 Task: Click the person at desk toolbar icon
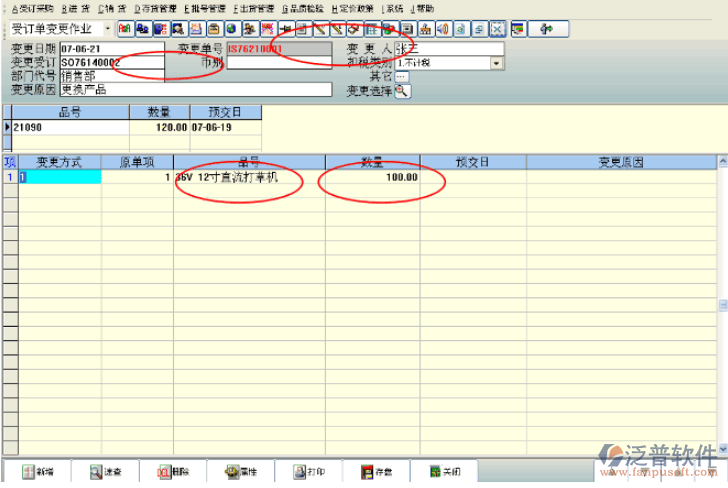click(249, 29)
